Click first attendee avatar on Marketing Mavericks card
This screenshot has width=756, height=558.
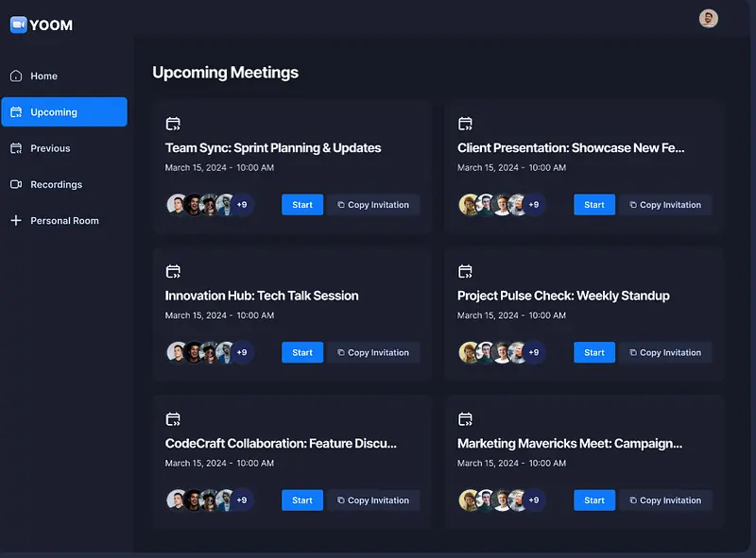click(x=468, y=500)
